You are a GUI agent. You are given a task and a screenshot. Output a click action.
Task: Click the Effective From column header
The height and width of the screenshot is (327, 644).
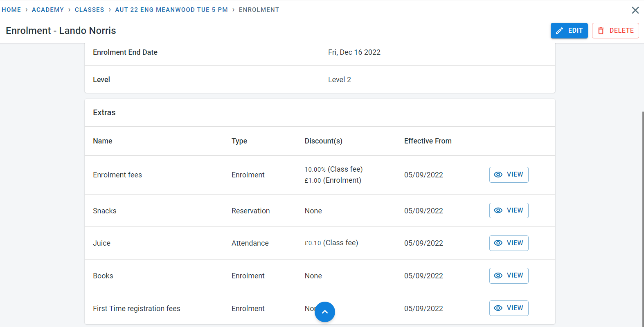coord(428,141)
